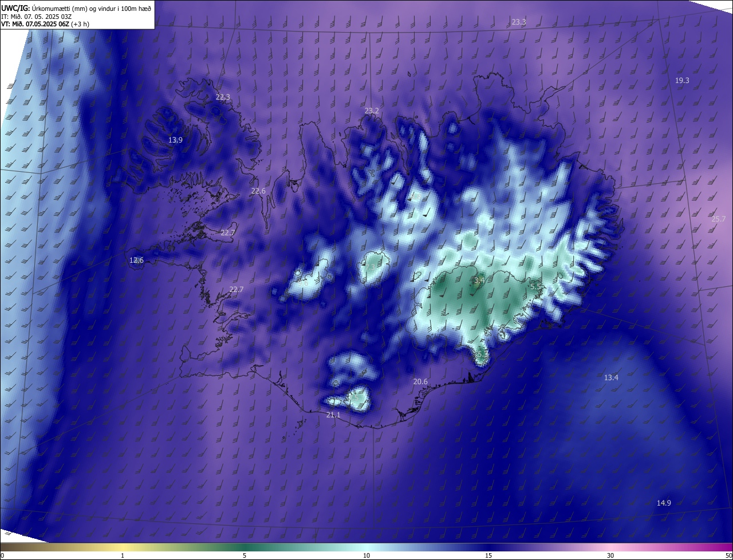The height and width of the screenshot is (560, 733).
Task: Click the 23.3 wind value label
Action: 519,22
